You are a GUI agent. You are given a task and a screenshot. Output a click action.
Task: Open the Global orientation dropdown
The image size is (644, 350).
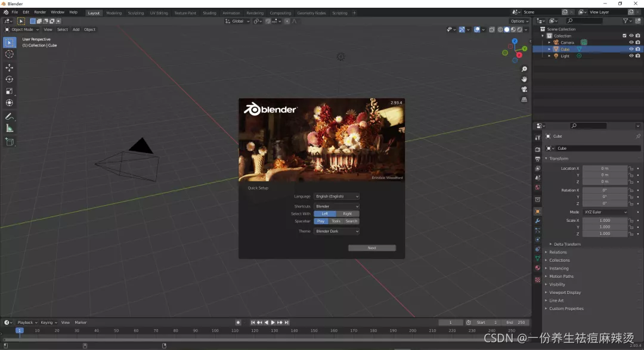click(x=237, y=21)
